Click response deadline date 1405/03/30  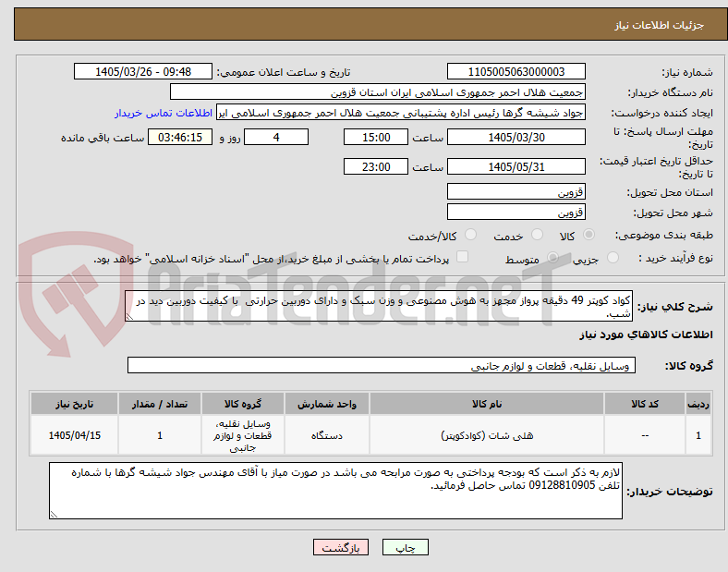click(x=516, y=137)
